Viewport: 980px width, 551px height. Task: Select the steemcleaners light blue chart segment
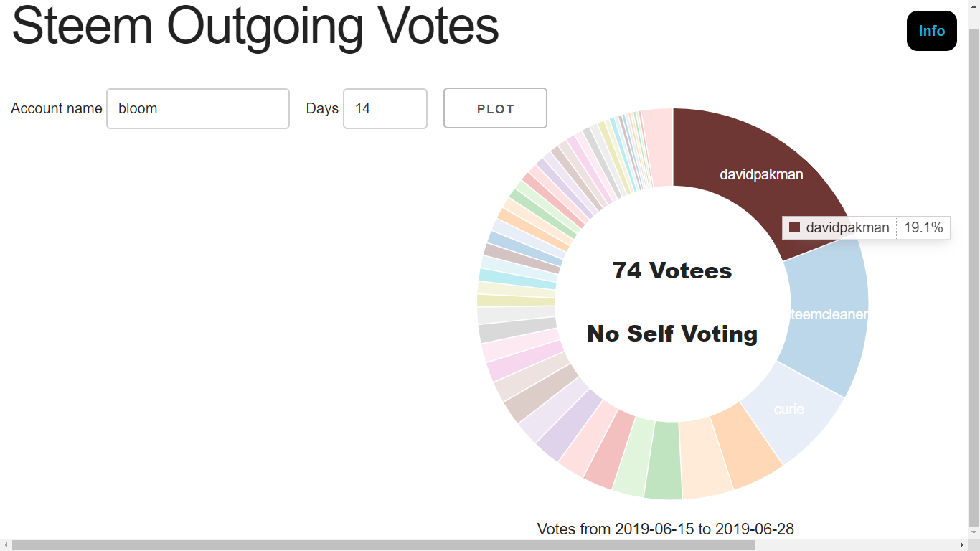[x=825, y=316]
